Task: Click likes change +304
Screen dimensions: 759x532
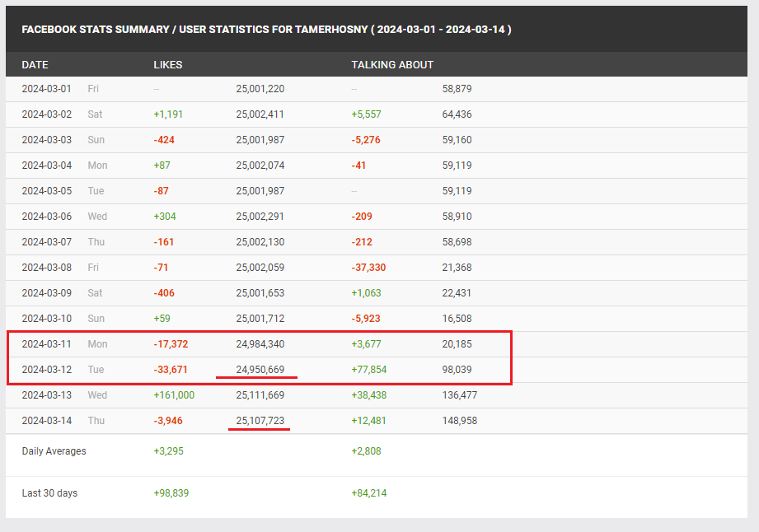Action: tap(165, 217)
